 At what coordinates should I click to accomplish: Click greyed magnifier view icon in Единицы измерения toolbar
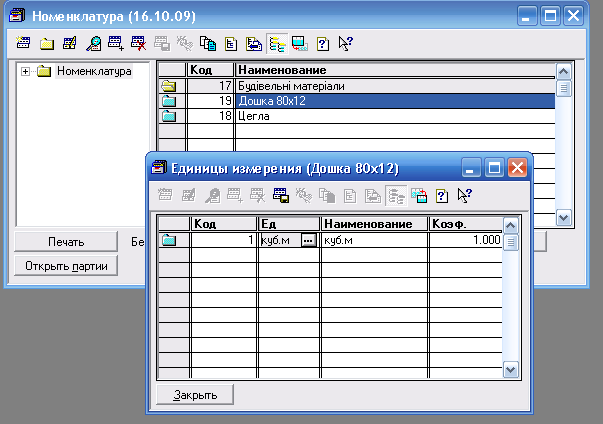pyautogui.click(x=212, y=195)
